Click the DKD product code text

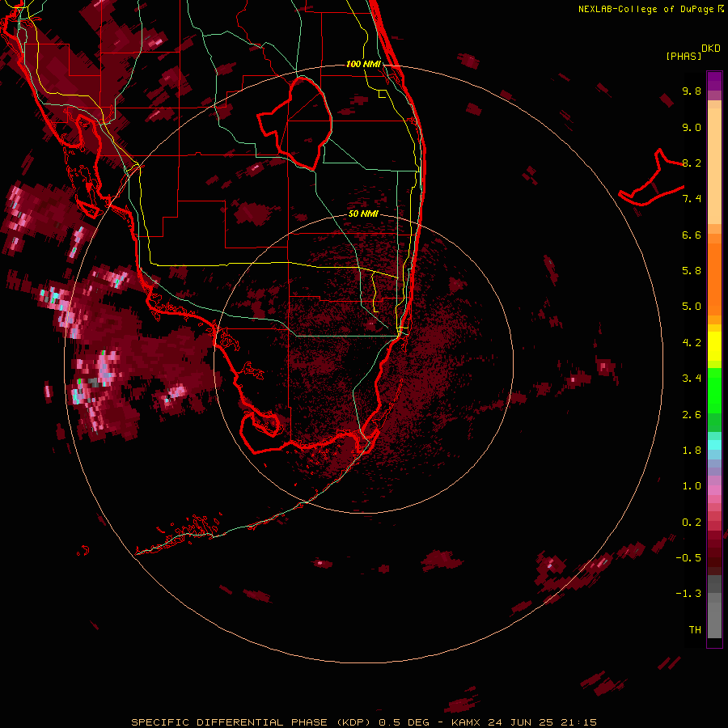click(x=711, y=49)
